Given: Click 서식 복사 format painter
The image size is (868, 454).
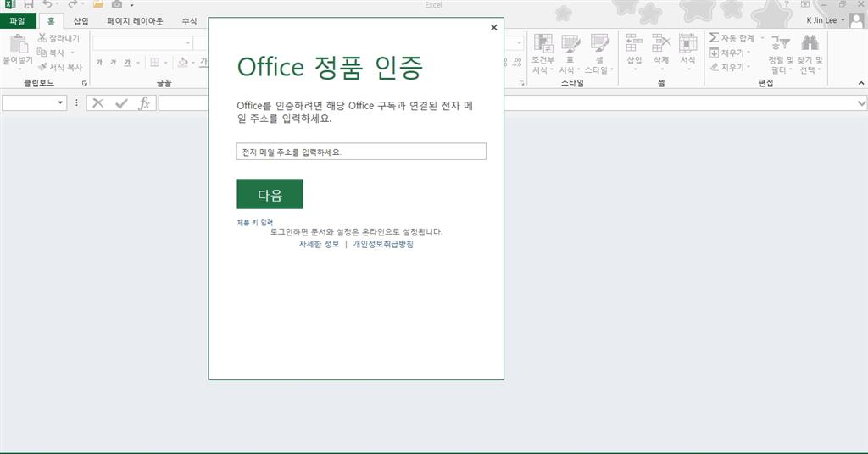Looking at the screenshot, I should (x=60, y=67).
